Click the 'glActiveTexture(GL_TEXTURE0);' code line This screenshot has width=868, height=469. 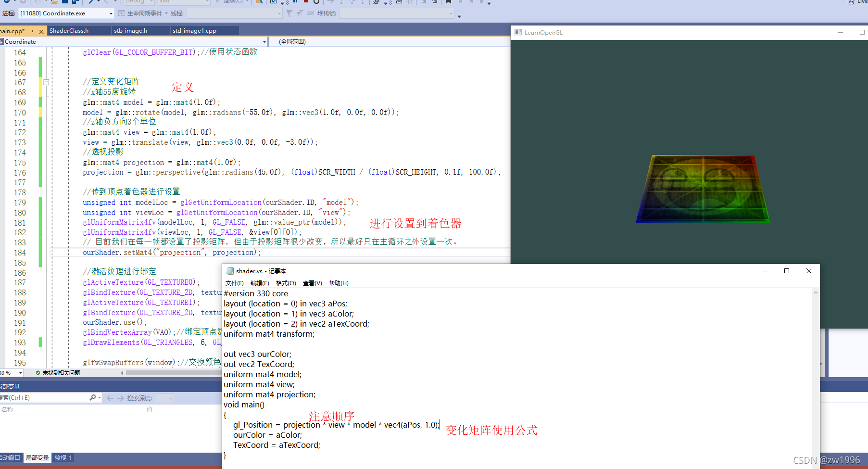pos(141,282)
